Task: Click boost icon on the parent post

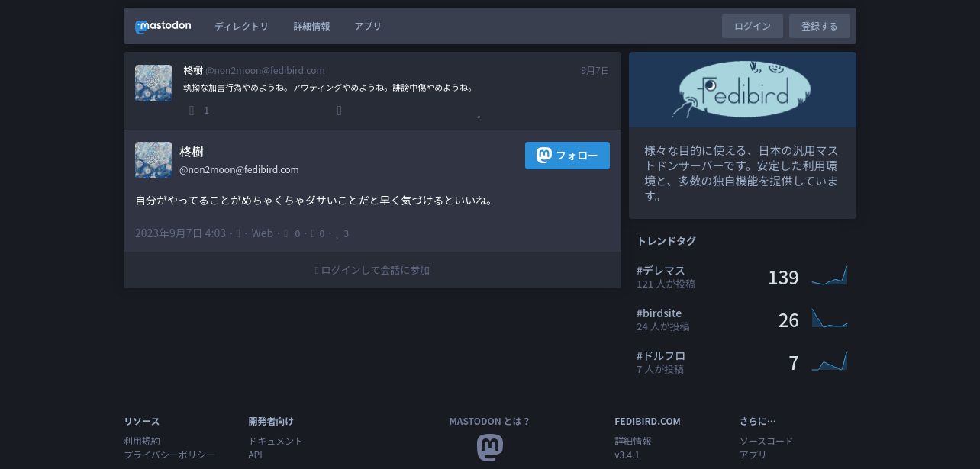Action: (340, 111)
